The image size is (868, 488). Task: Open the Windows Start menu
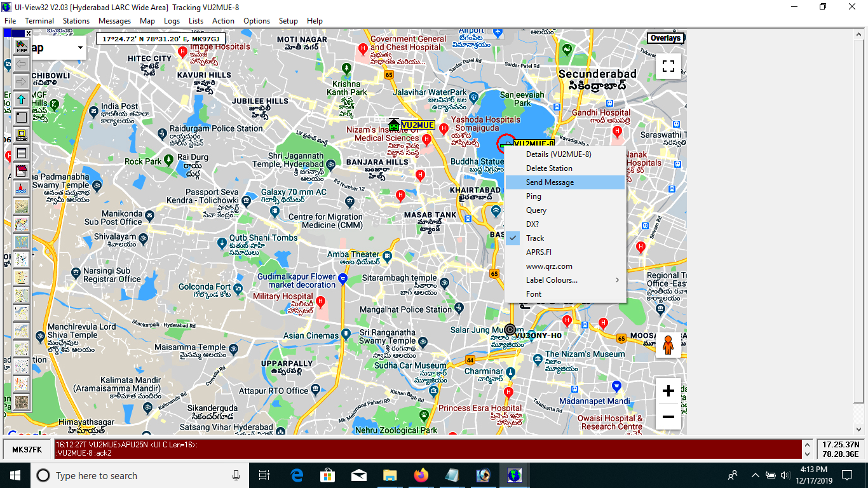(x=15, y=475)
